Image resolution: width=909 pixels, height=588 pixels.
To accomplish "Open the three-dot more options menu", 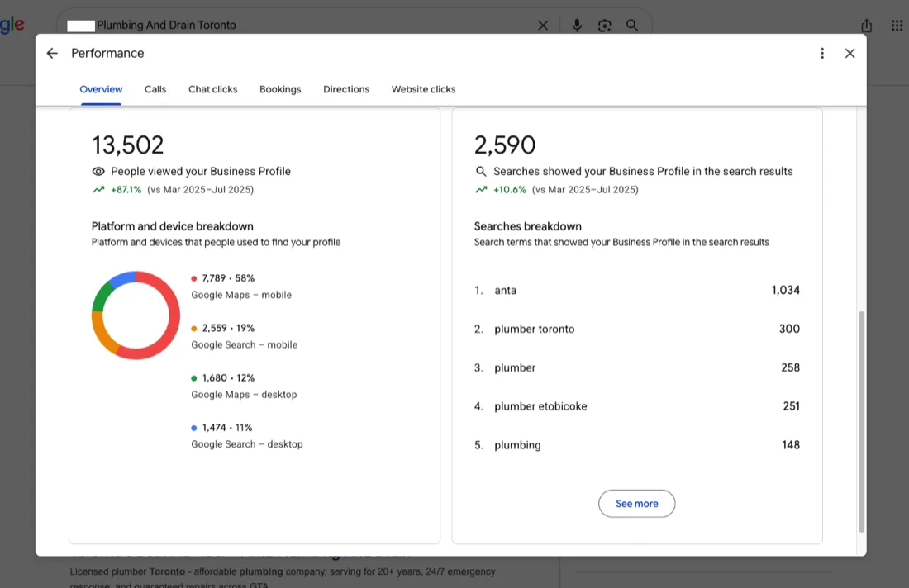I will pos(822,54).
